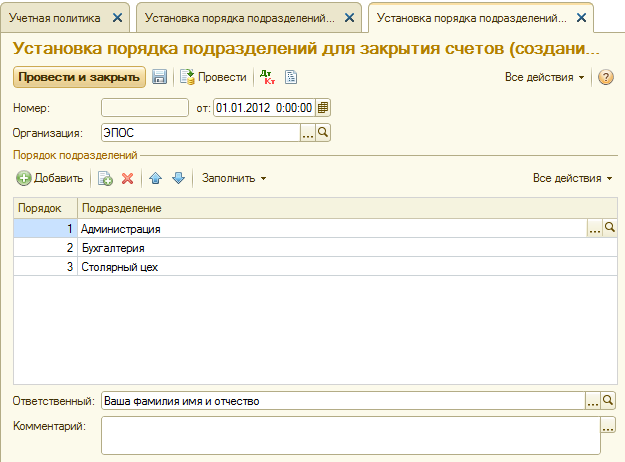Click the Номер input field
This screenshot has width=625, height=462.
coord(145,108)
